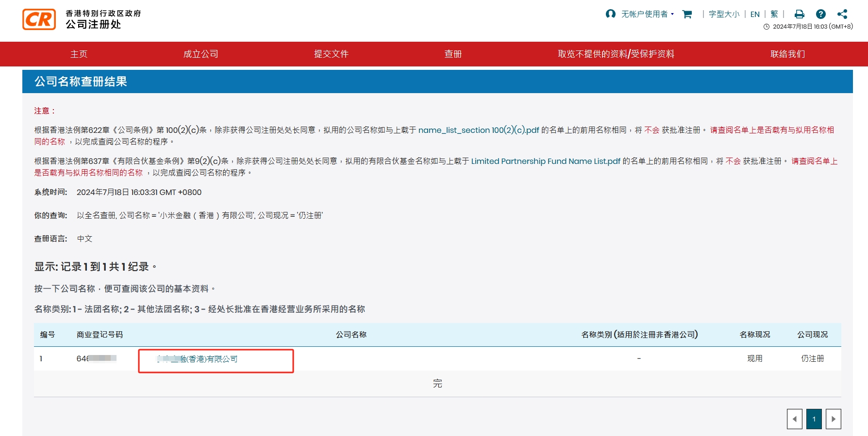
Task: Select 提交文件 in navigation bar
Action: click(331, 54)
